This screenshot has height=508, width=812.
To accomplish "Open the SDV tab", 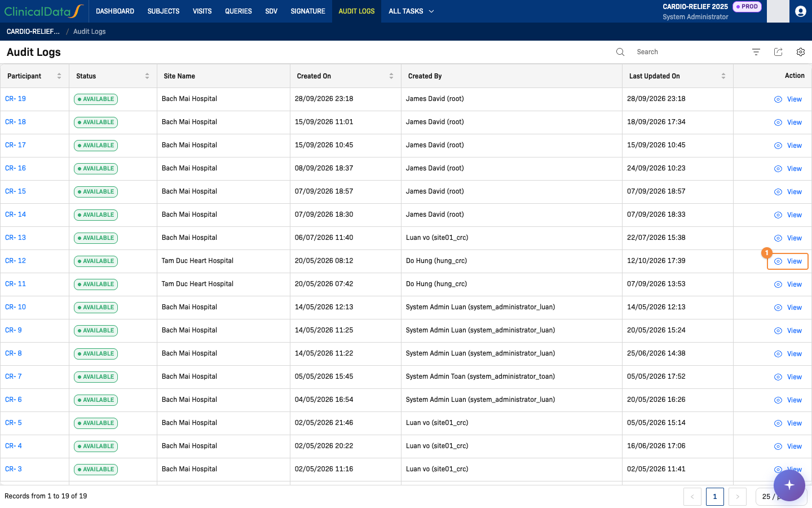I will (271, 11).
